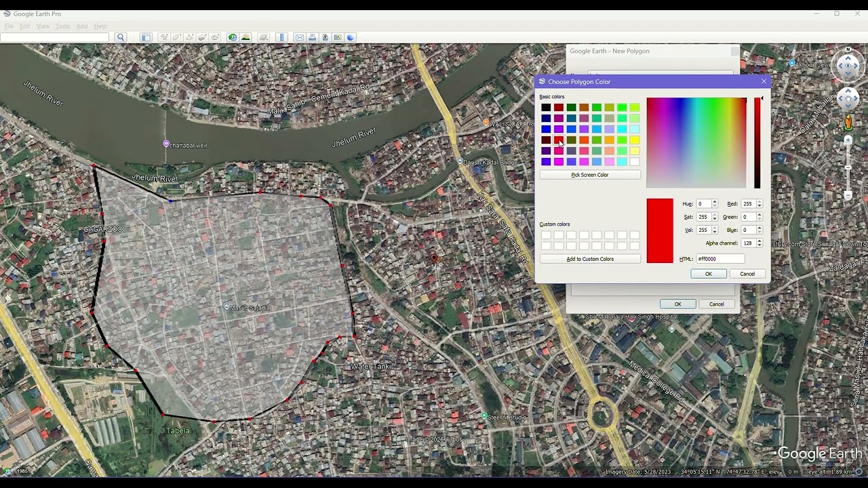Click the Val value stepper arrows

pyautogui.click(x=714, y=230)
